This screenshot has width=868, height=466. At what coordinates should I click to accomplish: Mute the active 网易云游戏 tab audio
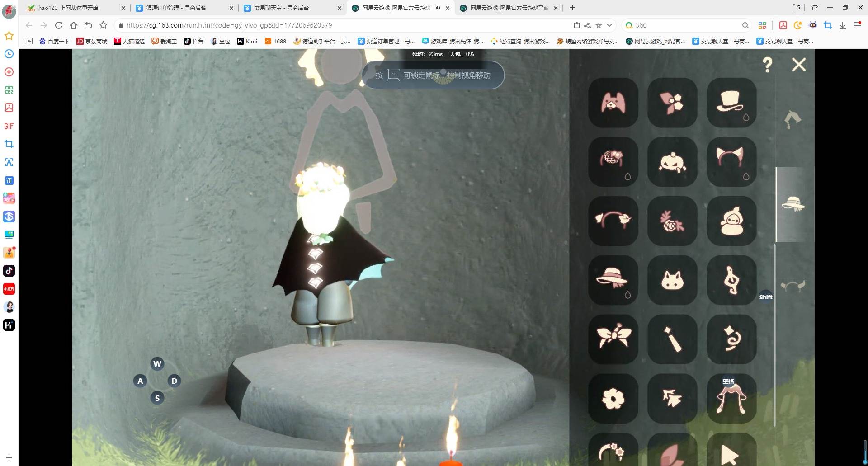click(x=438, y=8)
